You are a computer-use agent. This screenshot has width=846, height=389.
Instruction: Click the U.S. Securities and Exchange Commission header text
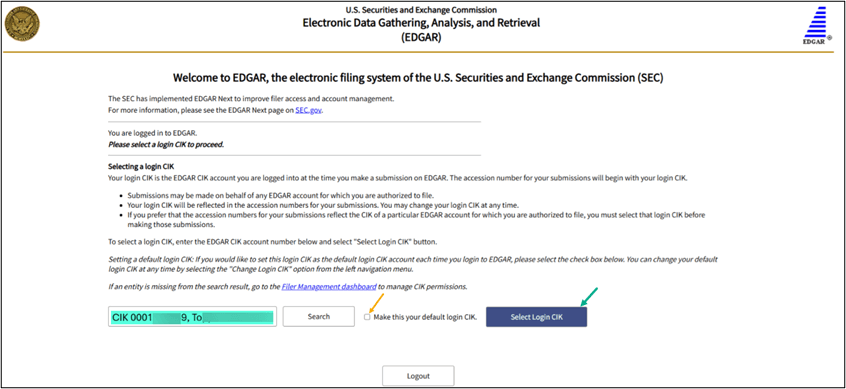coord(421,10)
